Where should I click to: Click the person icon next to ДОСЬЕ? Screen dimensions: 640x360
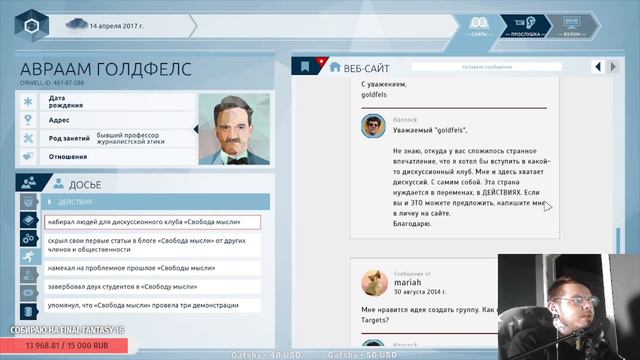pos(58,184)
